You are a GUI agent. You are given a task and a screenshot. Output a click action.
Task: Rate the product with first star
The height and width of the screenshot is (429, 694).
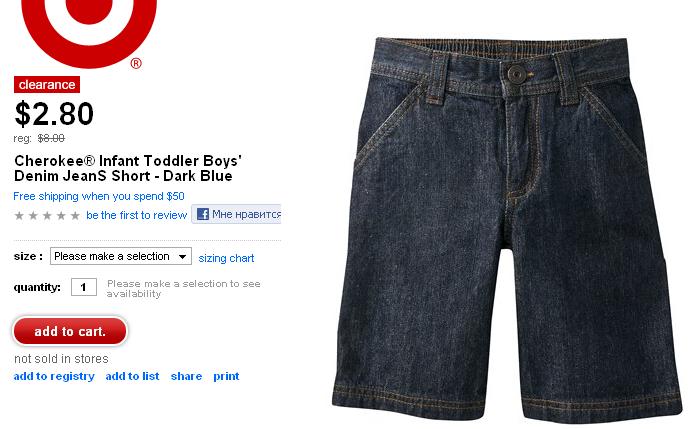point(19,216)
